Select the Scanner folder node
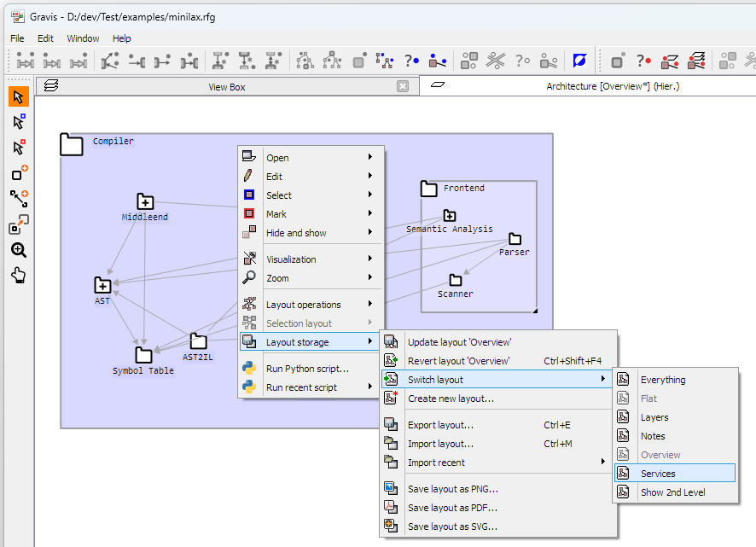756x547 pixels. 455,280
